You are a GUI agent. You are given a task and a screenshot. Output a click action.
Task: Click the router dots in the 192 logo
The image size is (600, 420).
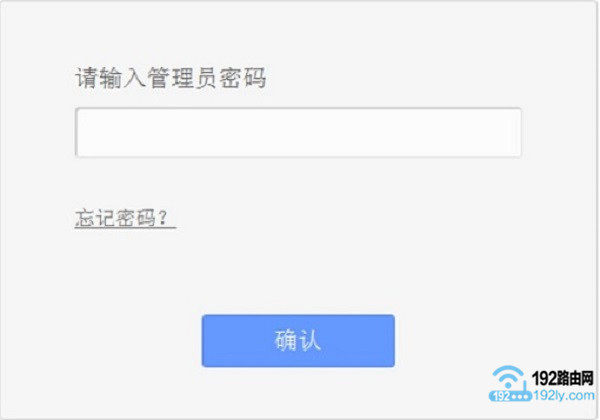520,397
